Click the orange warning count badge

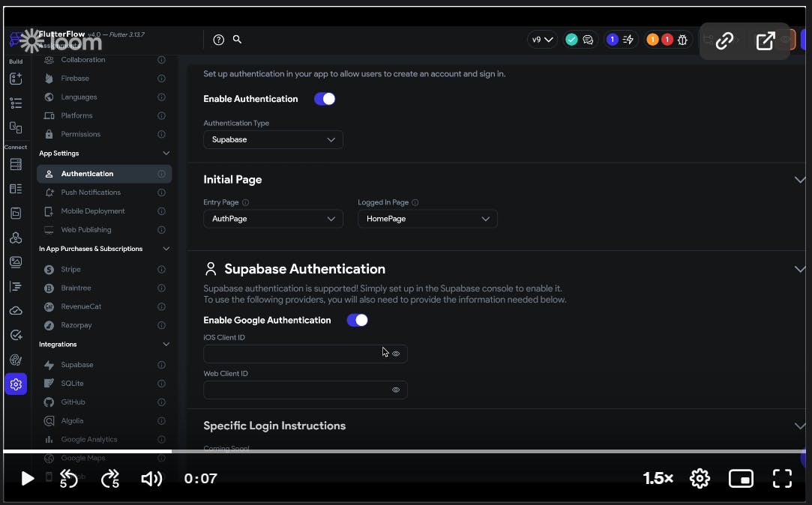652,39
